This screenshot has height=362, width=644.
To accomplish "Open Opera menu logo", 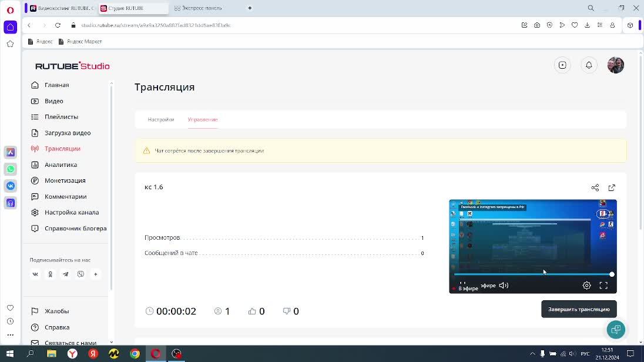I will 10,10.
